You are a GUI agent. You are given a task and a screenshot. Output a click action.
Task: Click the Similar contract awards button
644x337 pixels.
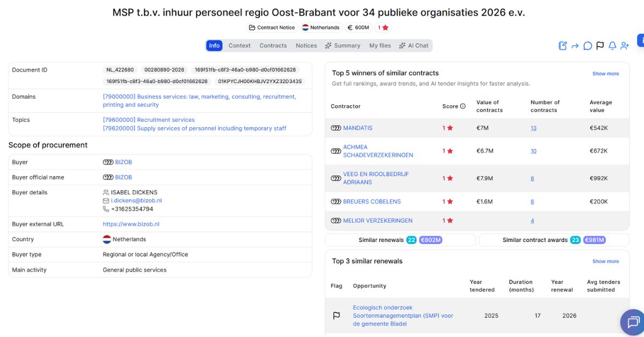[554, 240]
